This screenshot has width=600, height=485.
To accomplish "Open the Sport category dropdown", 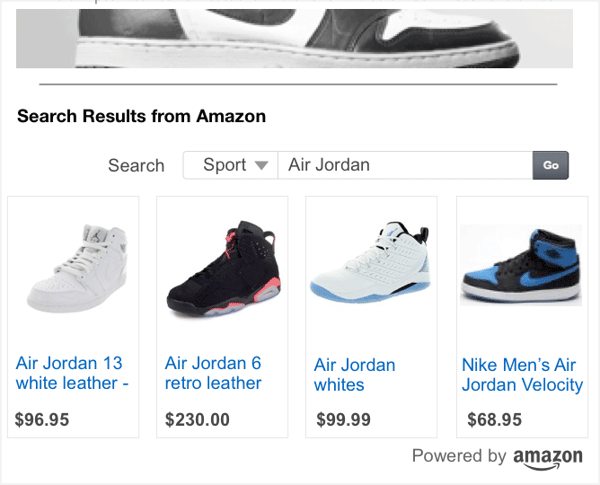I will click(229, 165).
